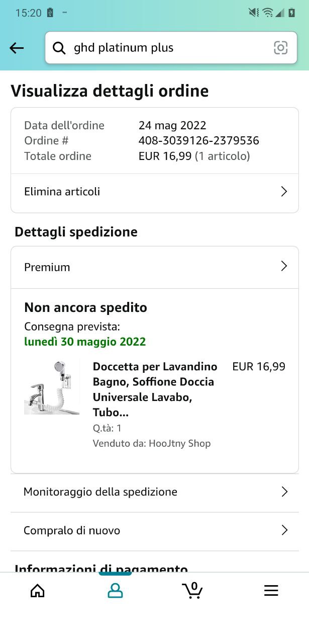Screen dimensions: 309x644
Task: Tap the search field with ghd platinum plus
Action: click(170, 48)
